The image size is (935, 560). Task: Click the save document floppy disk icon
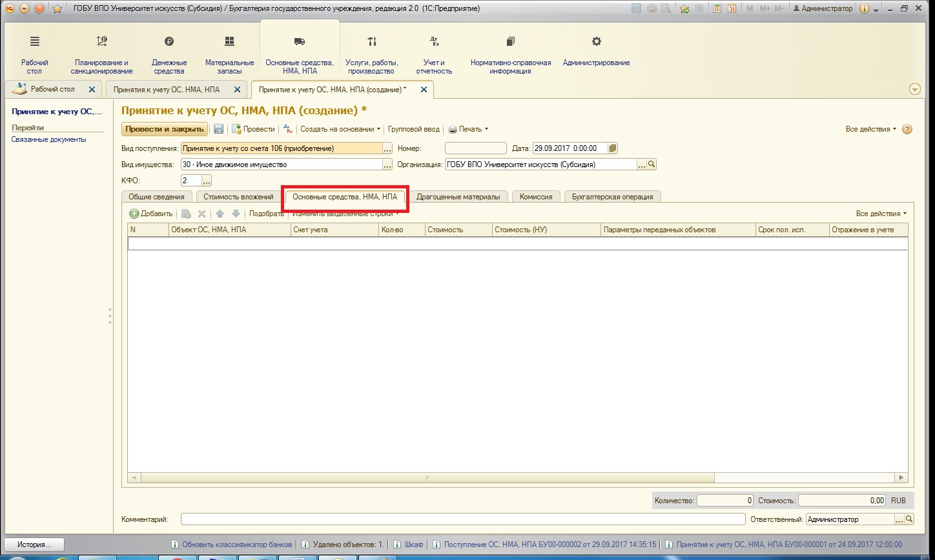pos(218,129)
